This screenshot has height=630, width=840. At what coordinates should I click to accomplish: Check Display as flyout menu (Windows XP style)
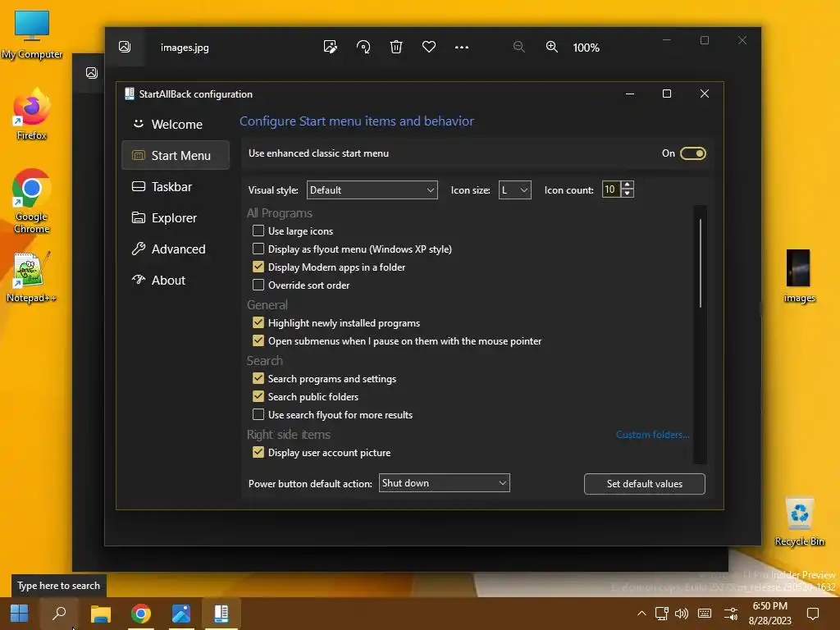pyautogui.click(x=258, y=249)
